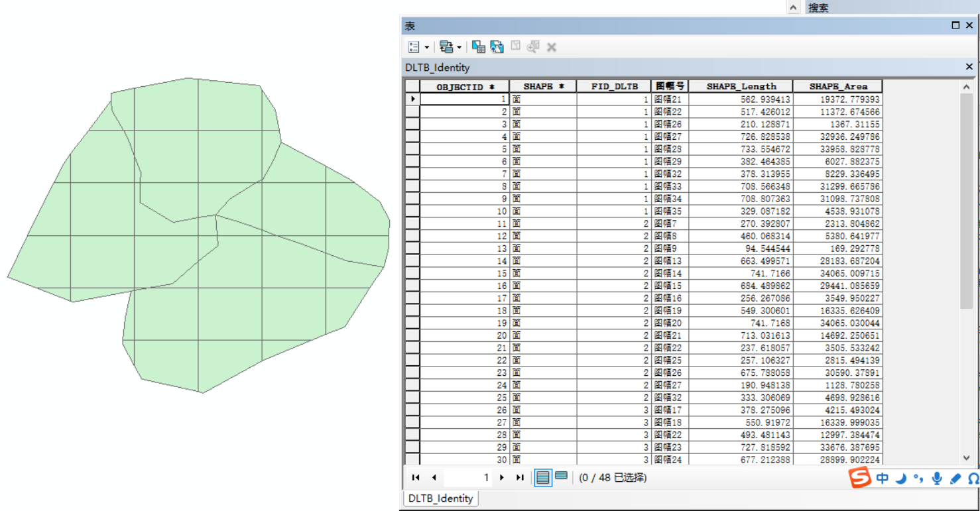Select the DLTB_Identity tab

[x=440, y=498]
